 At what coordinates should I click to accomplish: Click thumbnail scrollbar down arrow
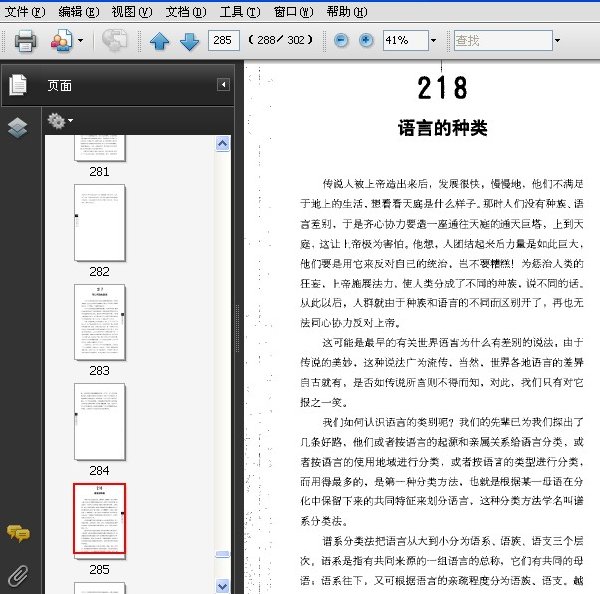222,586
